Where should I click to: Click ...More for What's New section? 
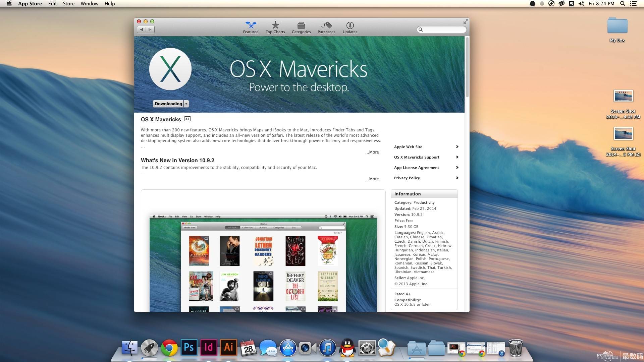(372, 179)
